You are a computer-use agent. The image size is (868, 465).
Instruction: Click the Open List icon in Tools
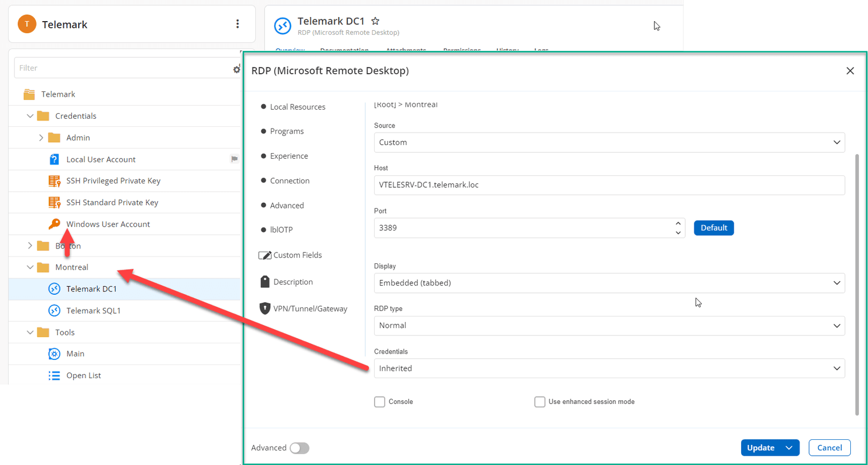point(54,375)
